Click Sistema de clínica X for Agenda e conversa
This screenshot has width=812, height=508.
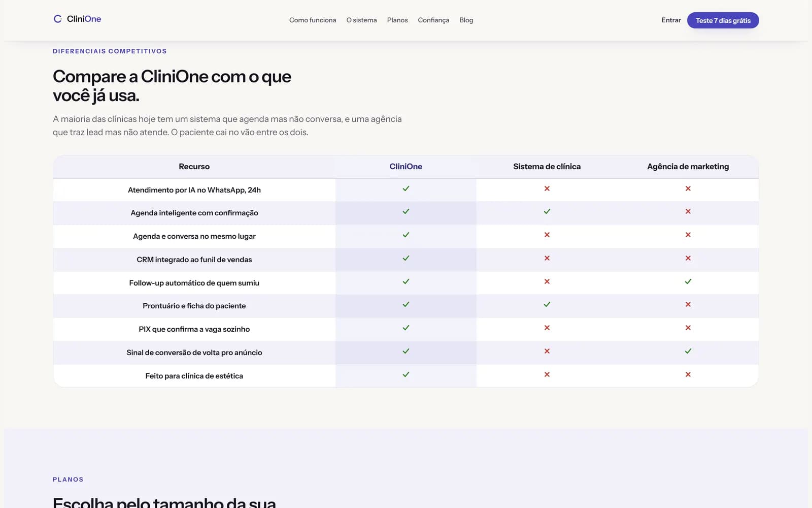[x=547, y=235]
